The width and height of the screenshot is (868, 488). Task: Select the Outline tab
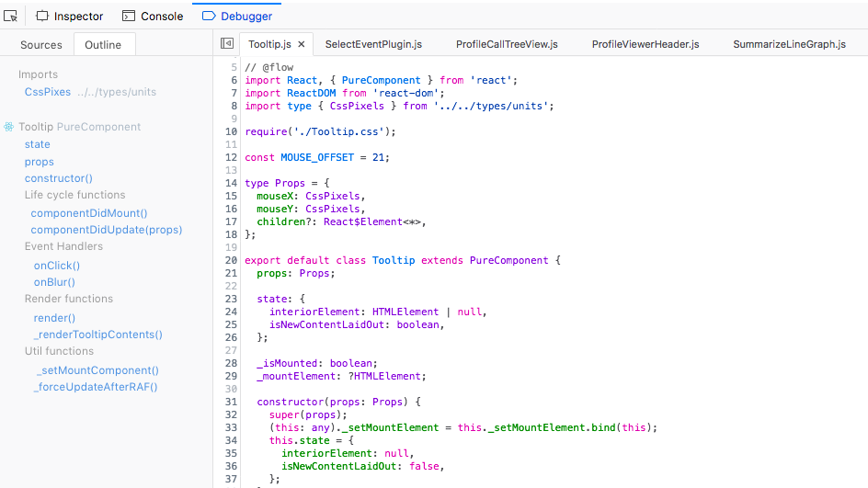click(x=103, y=45)
